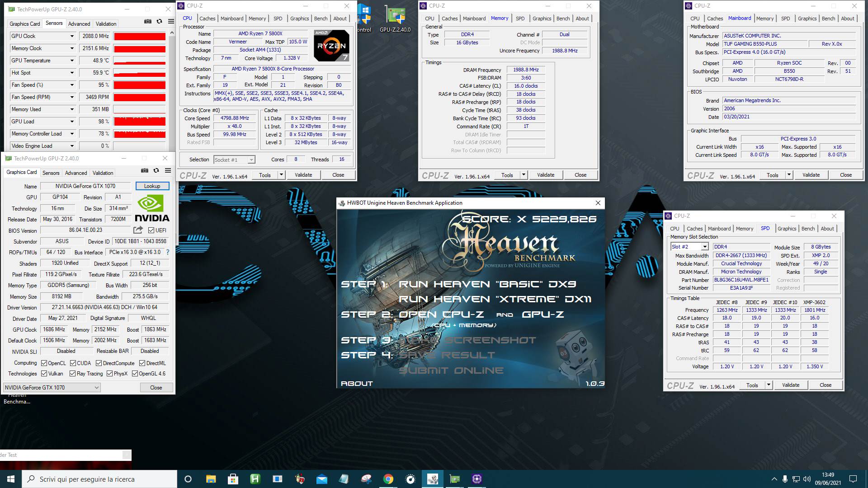Open the NVIDIA GeForce GTX 1070 device dropdown

click(x=52, y=387)
